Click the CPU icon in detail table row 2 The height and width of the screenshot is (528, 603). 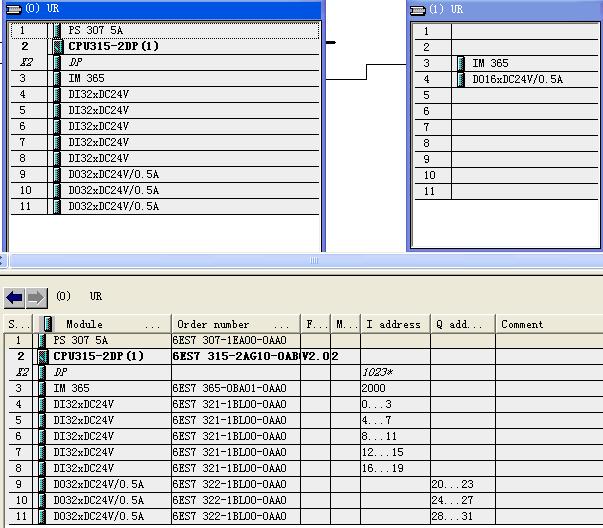pos(43,356)
